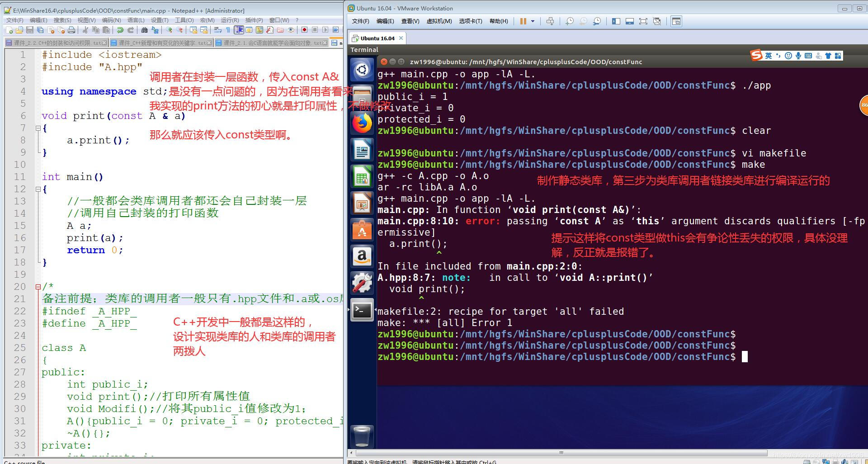The height and width of the screenshot is (464, 868).
Task: Click the New file icon in Notepad++
Action: coord(9,30)
